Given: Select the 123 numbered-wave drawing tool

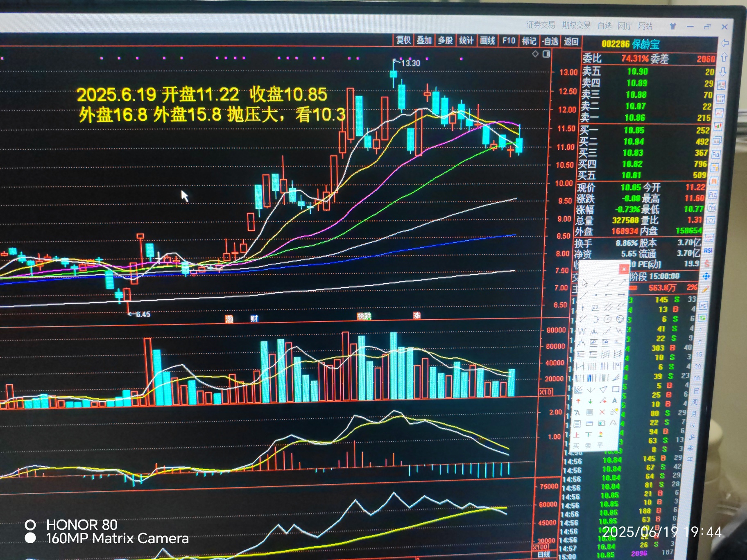Looking at the screenshot, I should [x=595, y=307].
